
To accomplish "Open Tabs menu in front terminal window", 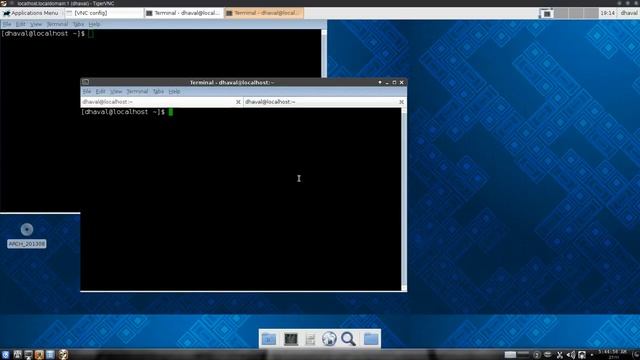I will [158, 91].
